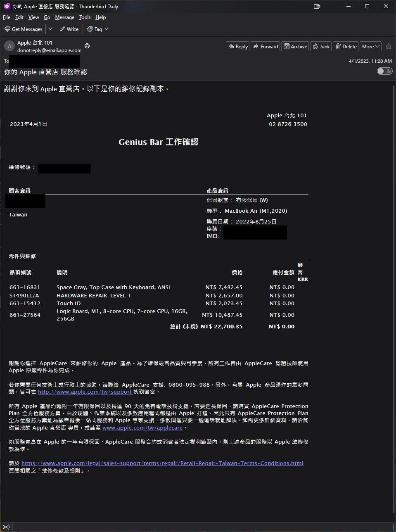
Task: Toggle dark mode message rendering switch
Action: pyautogui.click(x=385, y=71)
